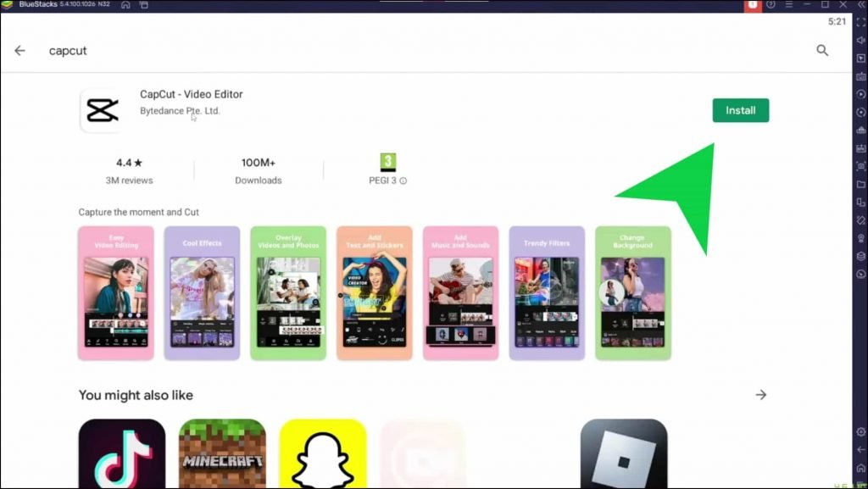Click the CapCut app icon
The width and height of the screenshot is (868, 489).
pyautogui.click(x=101, y=111)
